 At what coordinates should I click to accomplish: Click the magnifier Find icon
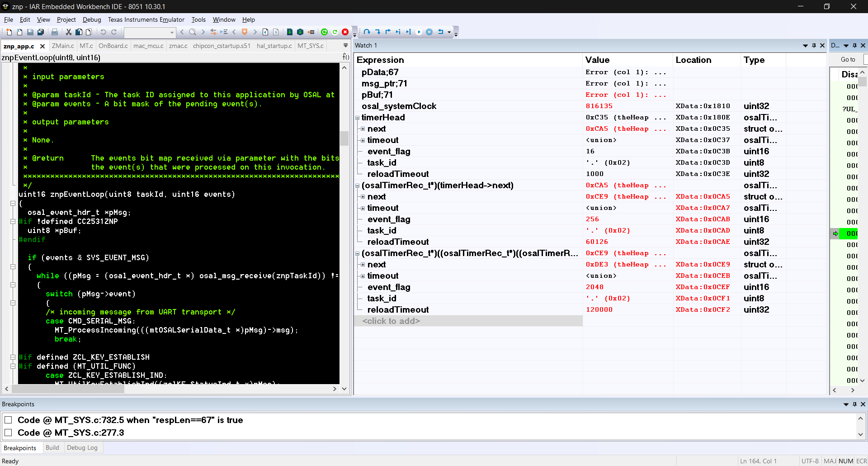[193, 32]
